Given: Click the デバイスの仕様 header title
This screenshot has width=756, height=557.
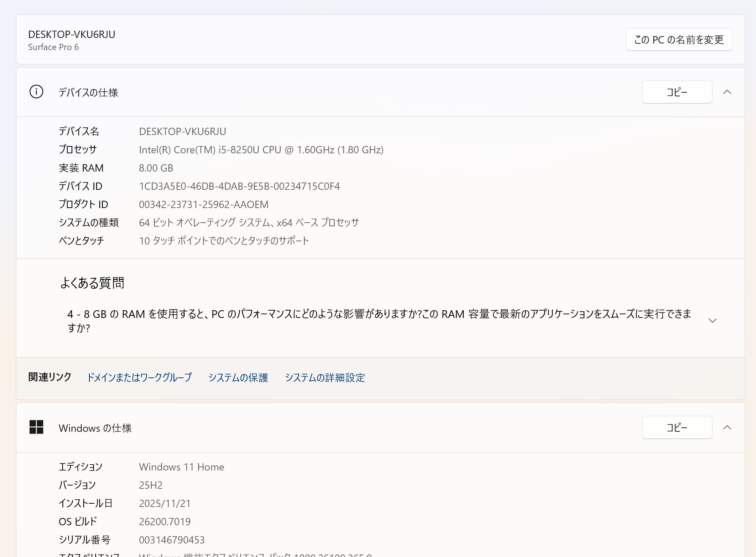Looking at the screenshot, I should (x=88, y=92).
